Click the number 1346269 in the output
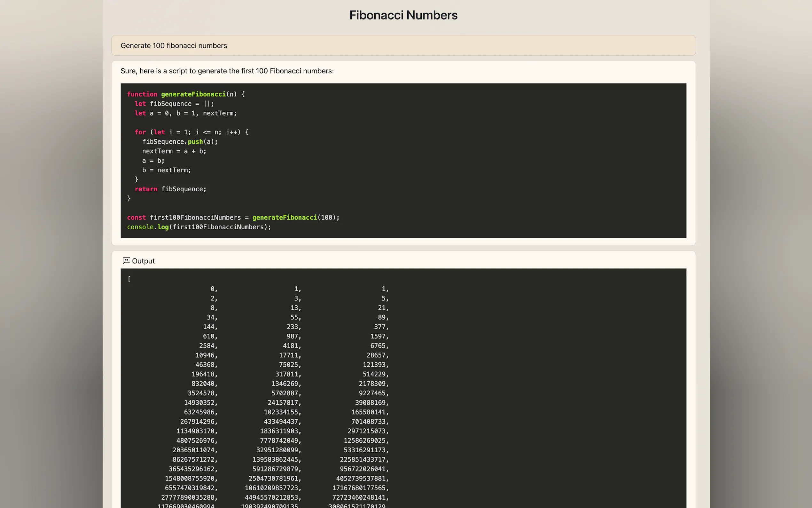812x508 pixels. coord(285,384)
